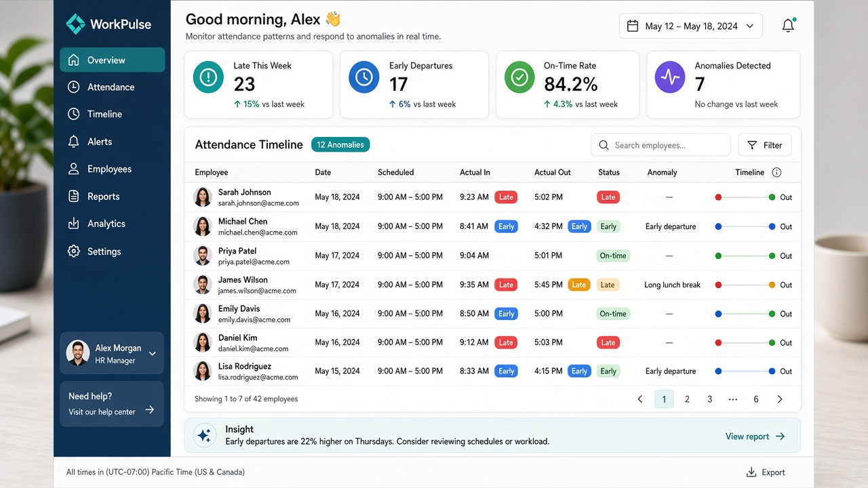This screenshot has width=868, height=488.
Task: Select page 2 in pagination
Action: [687, 399]
